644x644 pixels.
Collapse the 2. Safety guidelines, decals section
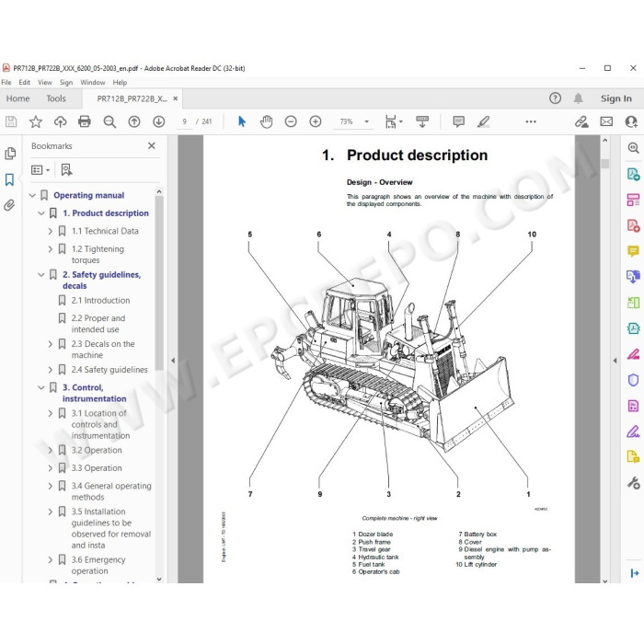[41, 275]
